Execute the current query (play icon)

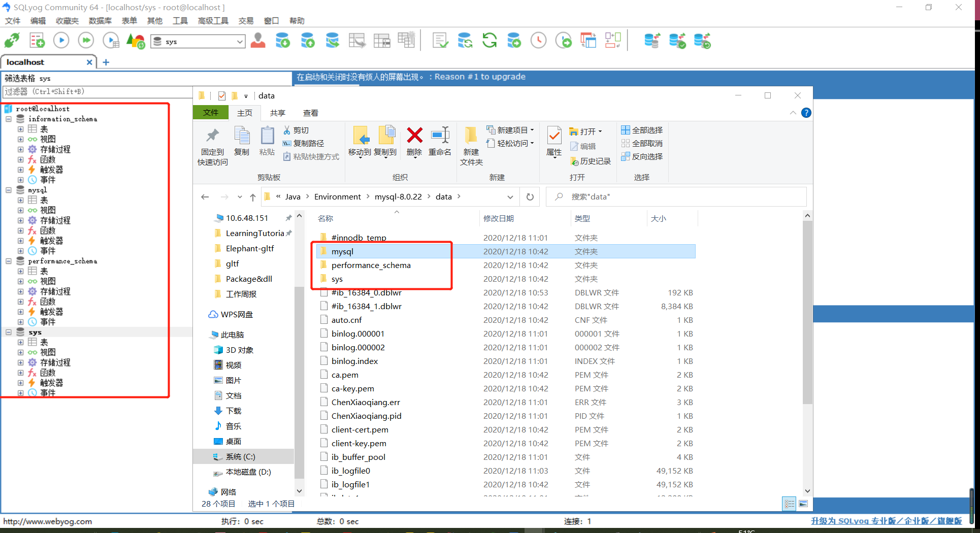pos(61,40)
